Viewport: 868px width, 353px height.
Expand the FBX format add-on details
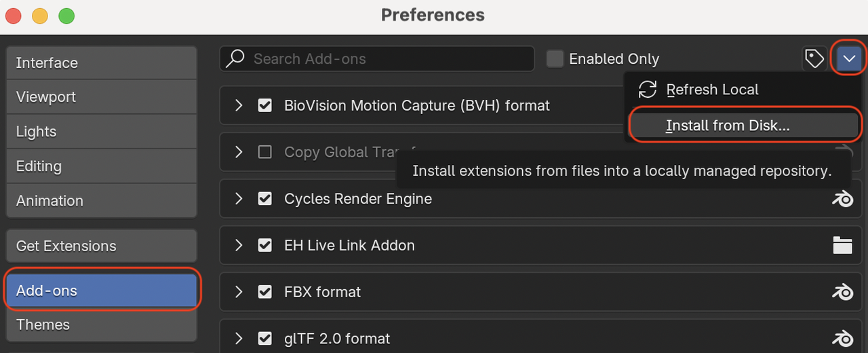[238, 292]
